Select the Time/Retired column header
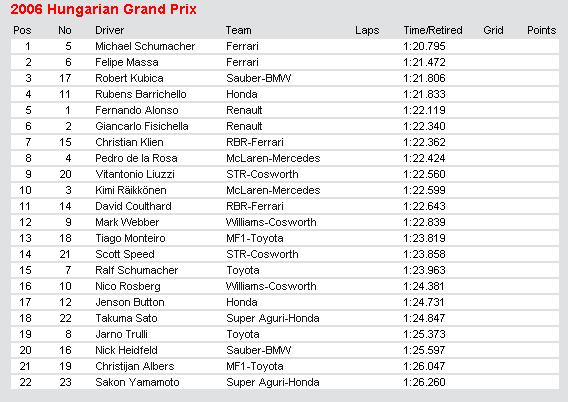Image resolution: width=568 pixels, height=402 pixels. click(433, 30)
